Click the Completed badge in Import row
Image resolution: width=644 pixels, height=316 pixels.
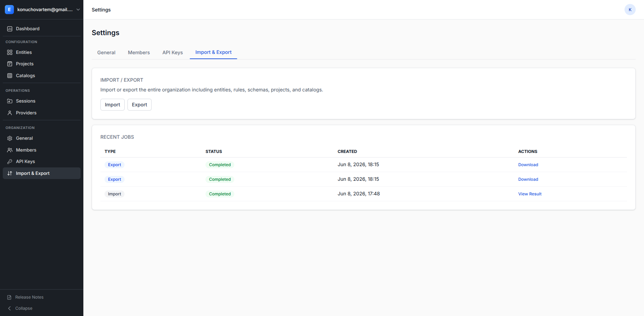point(220,194)
